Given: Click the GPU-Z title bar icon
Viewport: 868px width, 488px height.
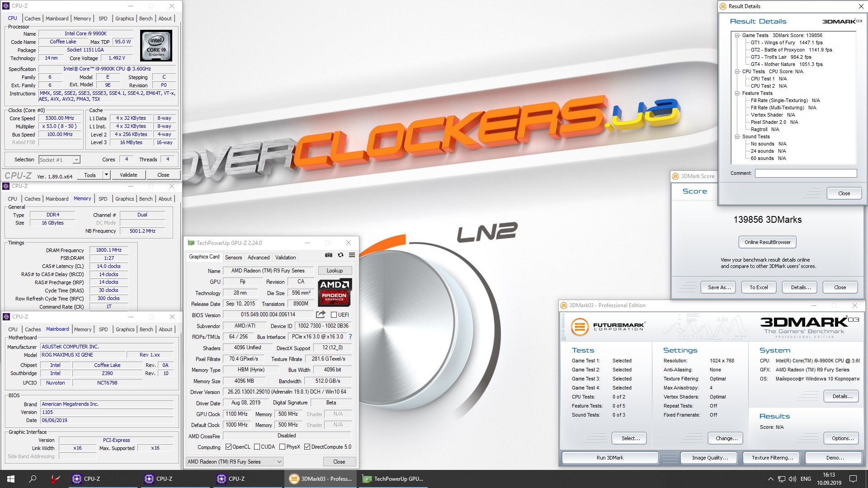Looking at the screenshot, I should 191,243.
